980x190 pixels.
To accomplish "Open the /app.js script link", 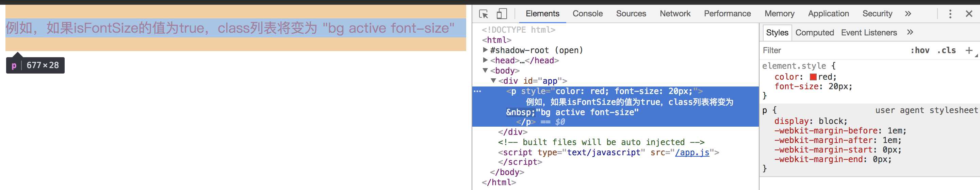I will (x=692, y=152).
